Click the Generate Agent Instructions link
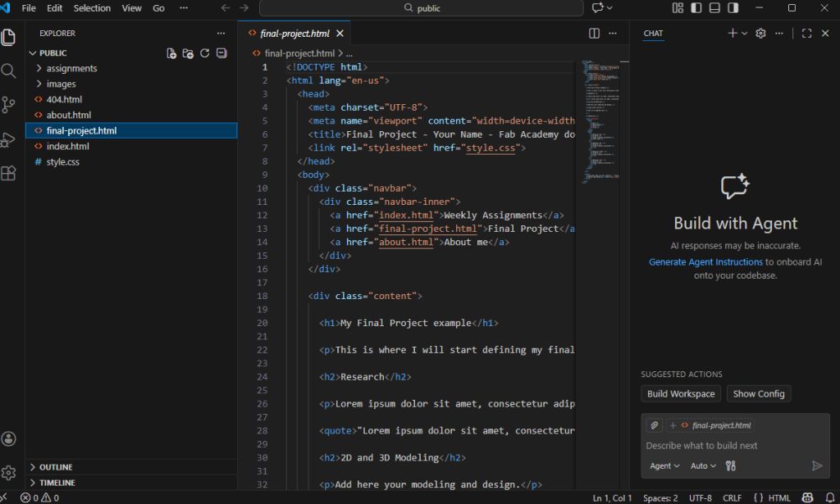Image resolution: width=840 pixels, height=504 pixels. click(x=705, y=262)
